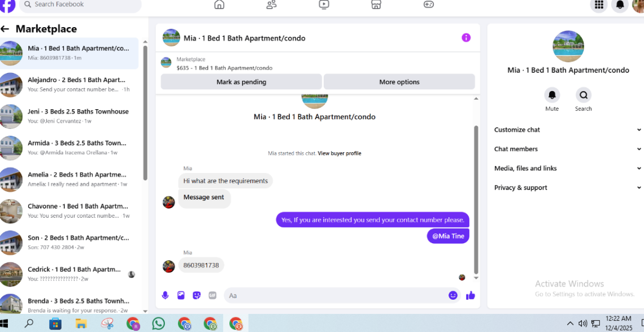Screen dimensions: 644x332
Task: Open the conversation info icon
Action: (x=465, y=38)
